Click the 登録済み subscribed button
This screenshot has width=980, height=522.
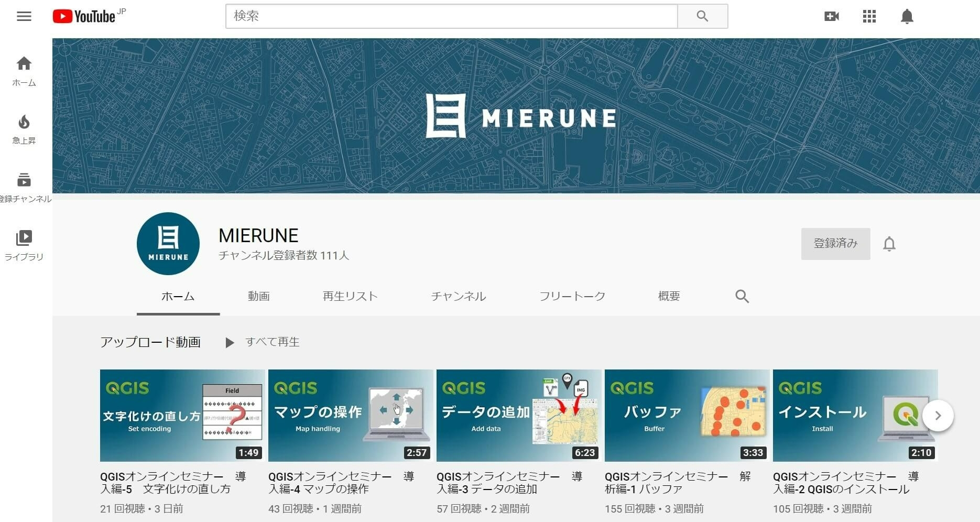[835, 244]
